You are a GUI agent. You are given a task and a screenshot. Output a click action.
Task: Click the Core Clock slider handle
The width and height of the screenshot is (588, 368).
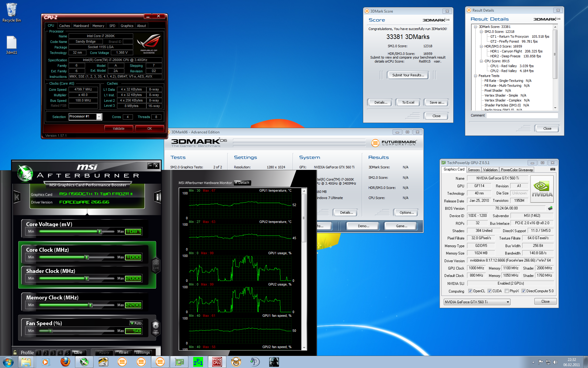coord(87,257)
